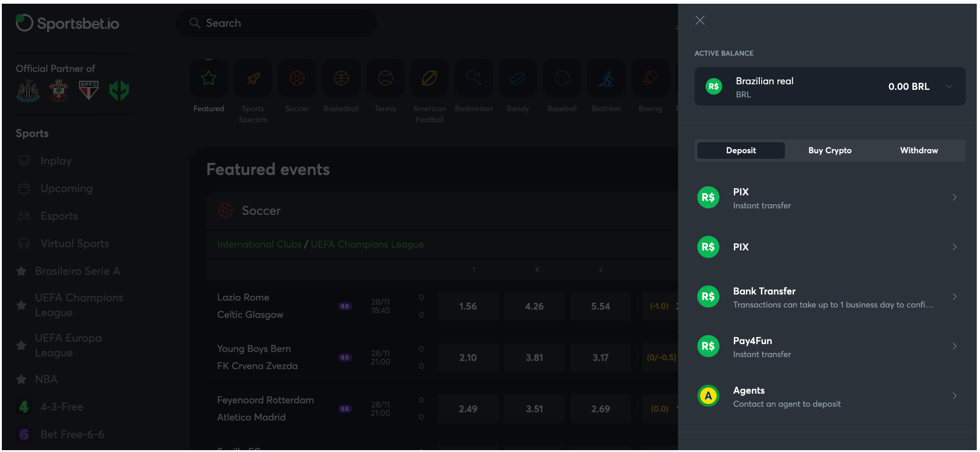The height and width of the screenshot is (452, 980).
Task: Open Bet Free-6-6 promotion
Action: [60, 434]
